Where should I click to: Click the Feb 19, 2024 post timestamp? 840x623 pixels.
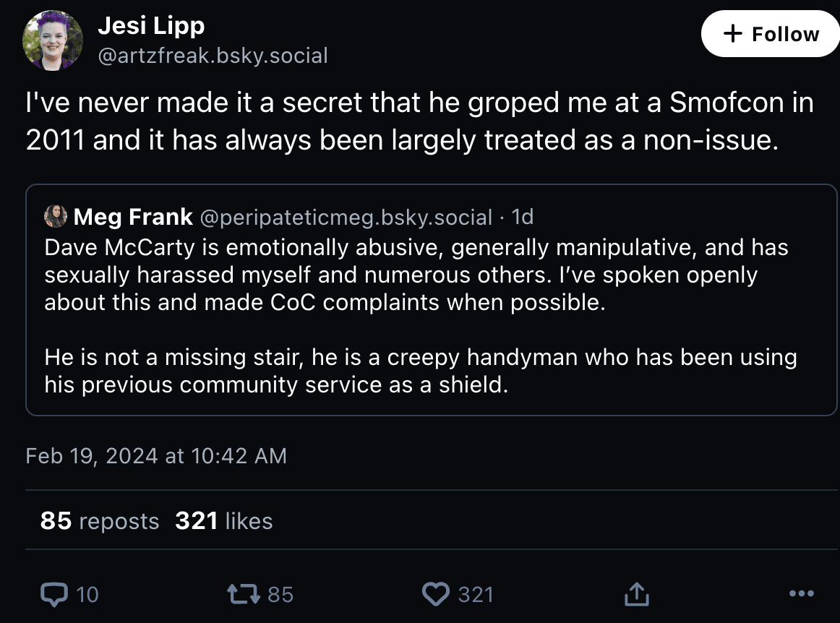click(156, 456)
